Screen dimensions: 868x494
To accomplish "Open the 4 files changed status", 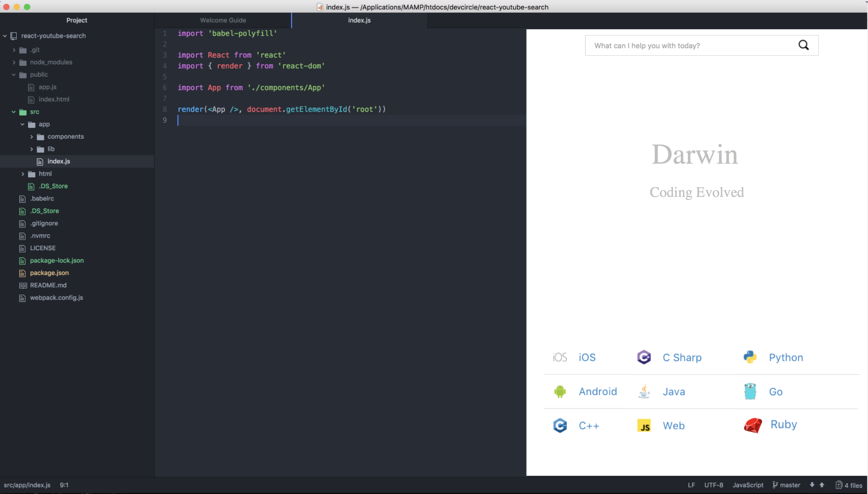I will [x=849, y=485].
